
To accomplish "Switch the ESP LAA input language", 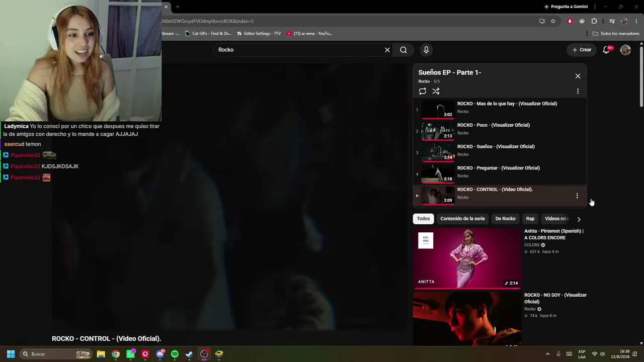I will click(582, 354).
